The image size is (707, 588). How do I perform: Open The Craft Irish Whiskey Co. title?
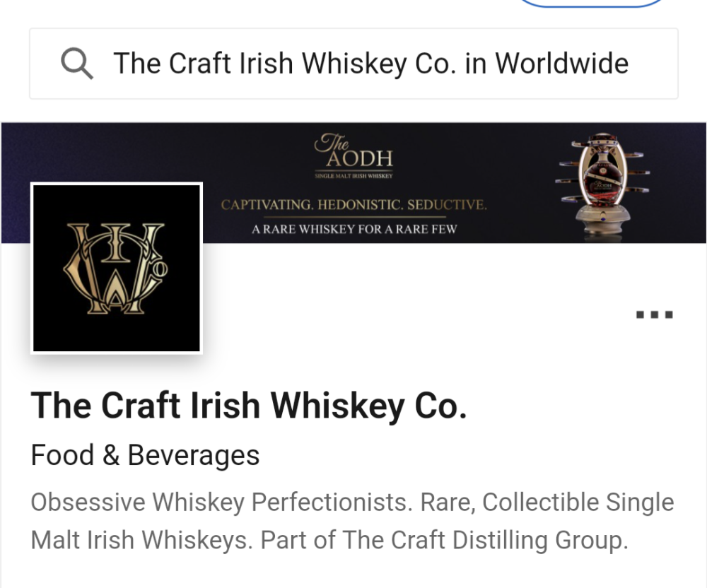pos(248,406)
